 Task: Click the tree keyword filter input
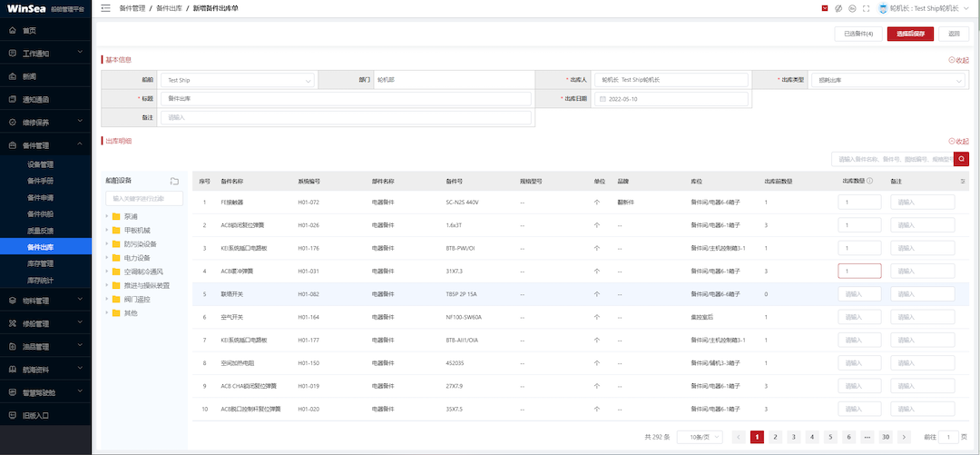click(x=144, y=198)
